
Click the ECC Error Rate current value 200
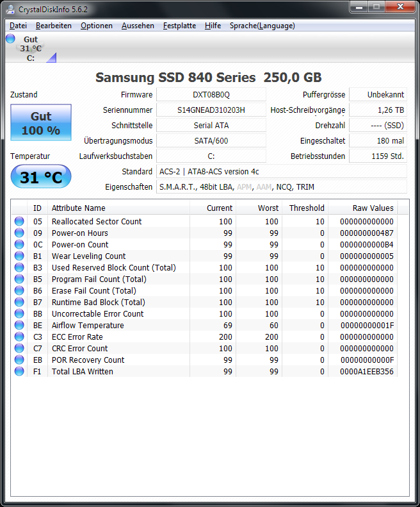point(225,337)
